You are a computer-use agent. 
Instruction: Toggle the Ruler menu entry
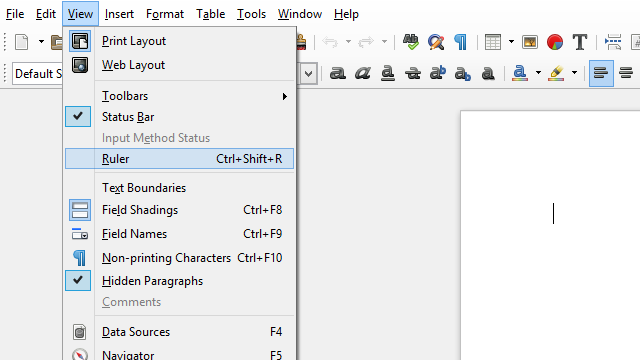coord(180,159)
